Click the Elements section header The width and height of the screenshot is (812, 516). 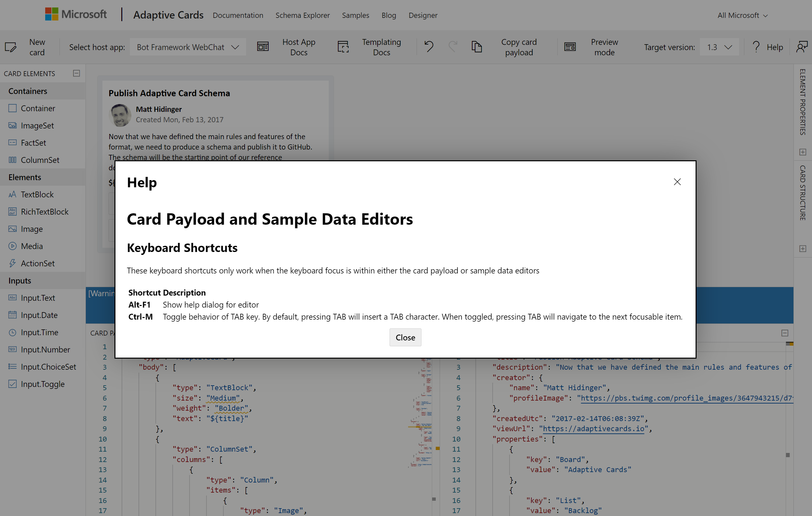tap(43, 177)
